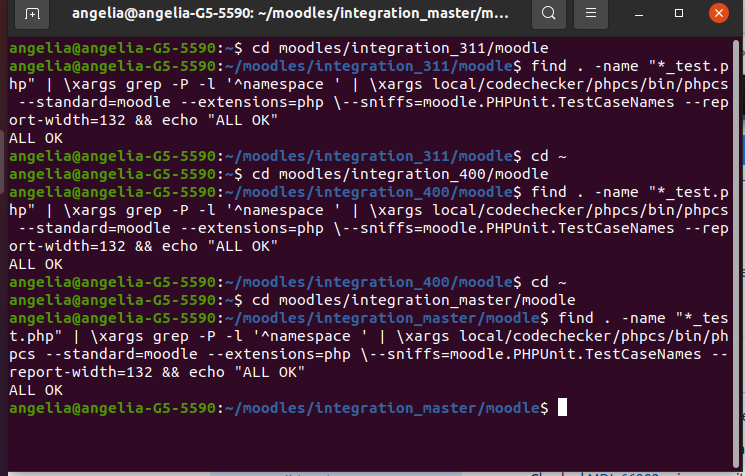The image size is (745, 476).
Task: Click the line starting with 't.php'
Action: pyautogui.click(x=369, y=336)
